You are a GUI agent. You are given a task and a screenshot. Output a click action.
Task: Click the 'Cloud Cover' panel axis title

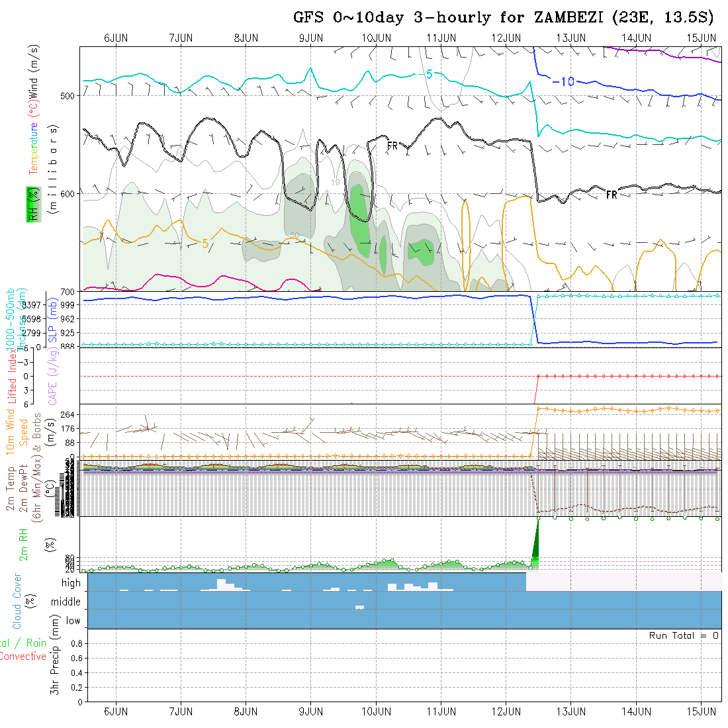pos(17,600)
